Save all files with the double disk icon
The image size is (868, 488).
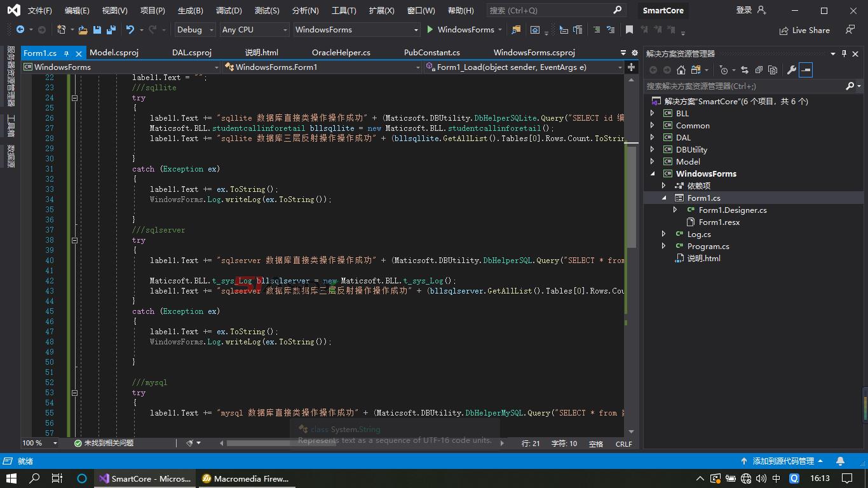[x=111, y=30]
